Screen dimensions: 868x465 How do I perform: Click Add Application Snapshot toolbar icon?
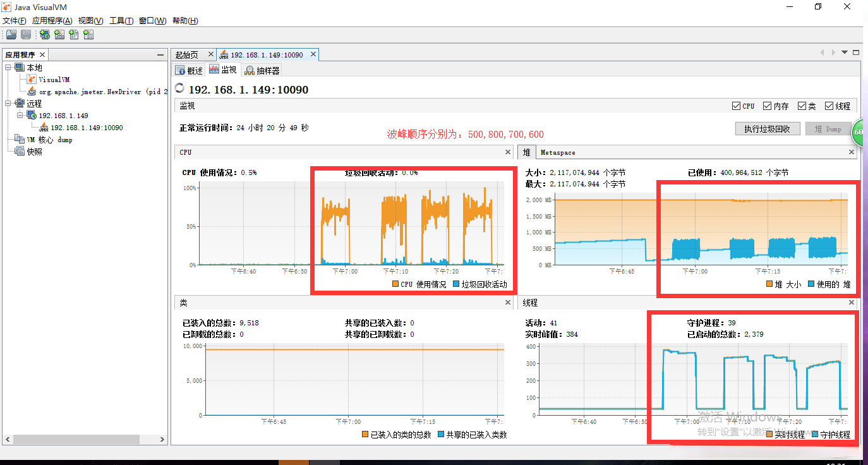point(88,35)
